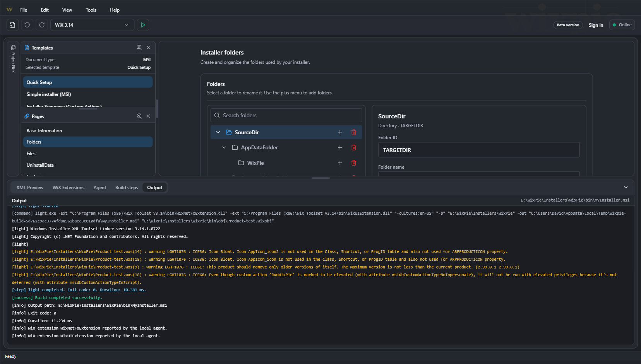Open the WiX 3.14 version dropdown
641x364 pixels.
pyautogui.click(x=92, y=25)
